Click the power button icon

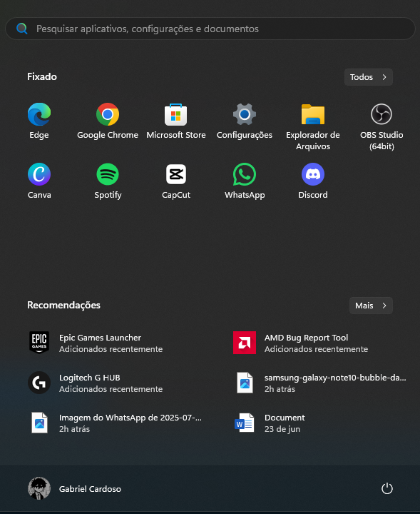point(387,489)
